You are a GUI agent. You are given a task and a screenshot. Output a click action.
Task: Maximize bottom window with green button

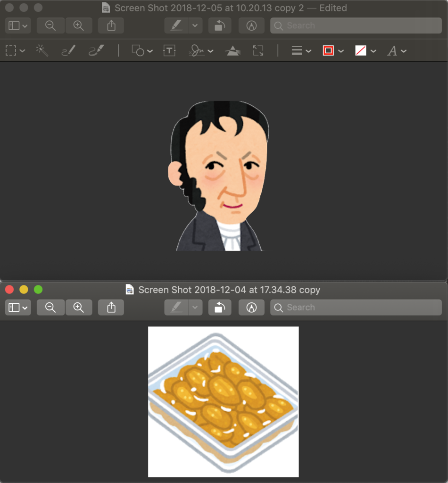click(x=38, y=290)
